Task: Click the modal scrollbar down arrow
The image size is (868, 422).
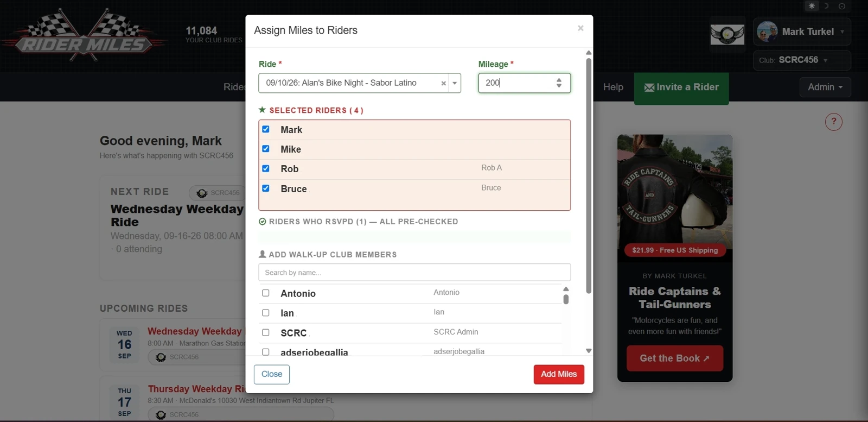Action: coord(589,351)
